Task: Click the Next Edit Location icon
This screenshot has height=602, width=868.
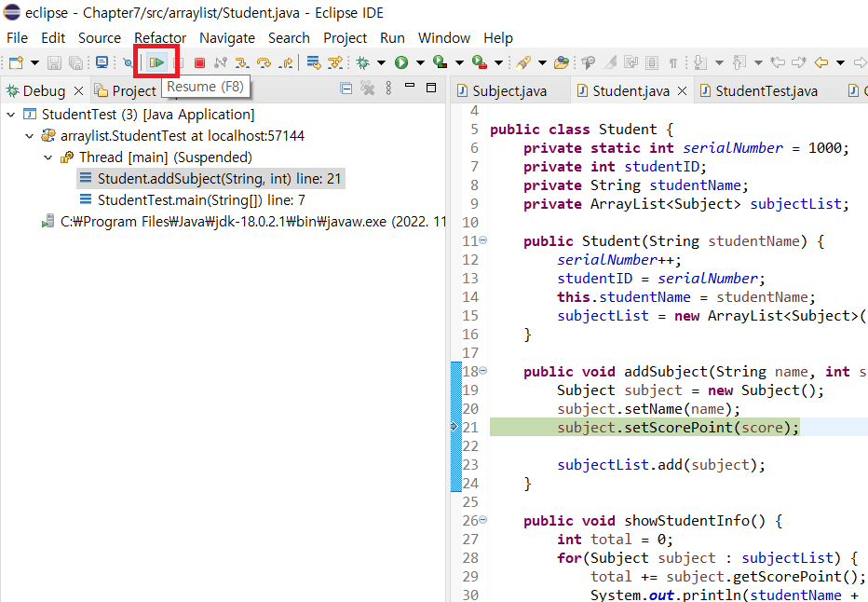Action: [799, 62]
